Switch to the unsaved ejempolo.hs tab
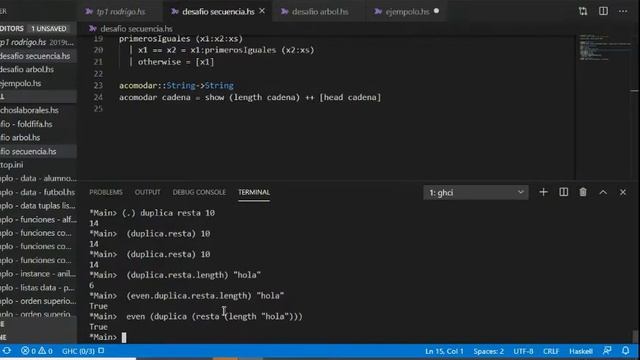This screenshot has width=640, height=360. tap(407, 11)
